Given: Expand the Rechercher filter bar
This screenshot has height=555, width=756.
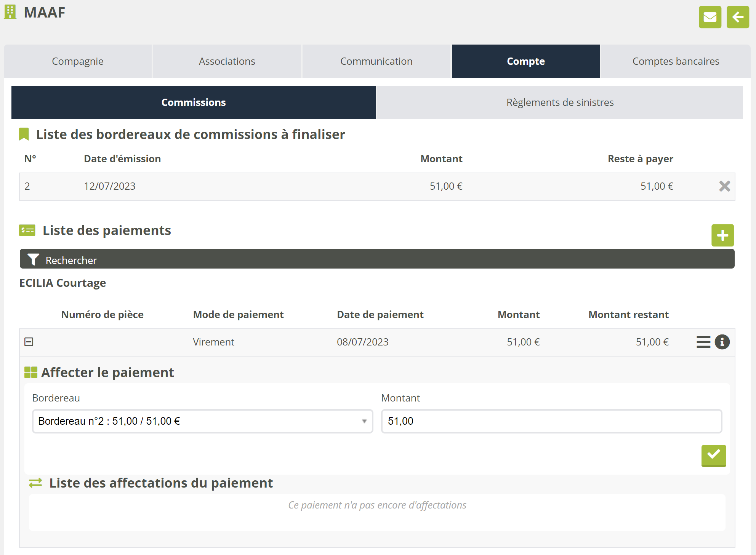Looking at the screenshot, I should (x=376, y=259).
